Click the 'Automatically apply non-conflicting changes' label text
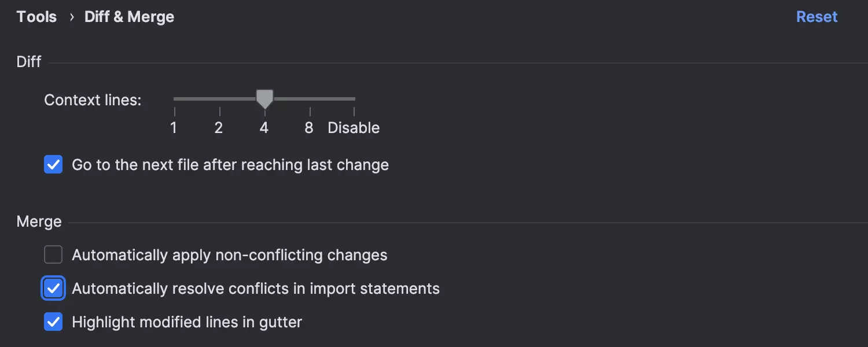868x347 pixels. click(229, 255)
